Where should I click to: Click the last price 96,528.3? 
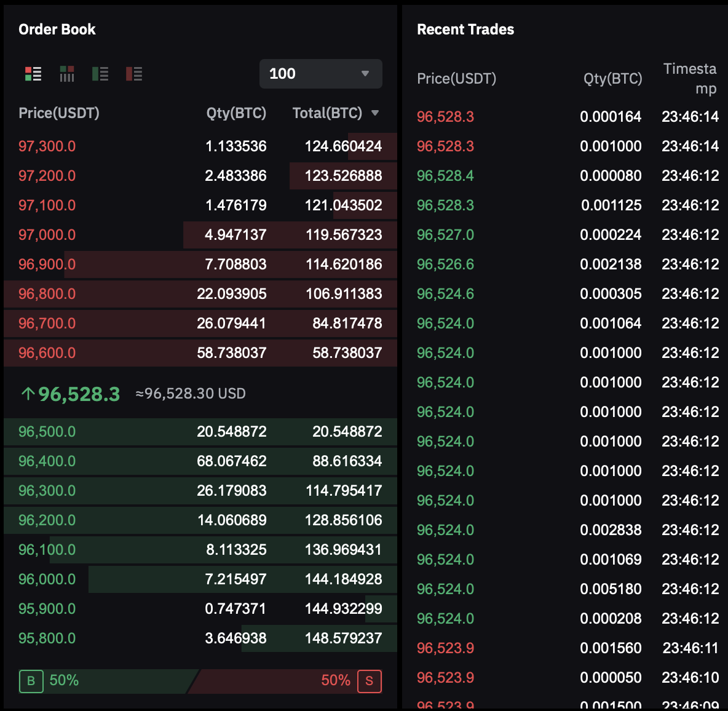point(79,394)
